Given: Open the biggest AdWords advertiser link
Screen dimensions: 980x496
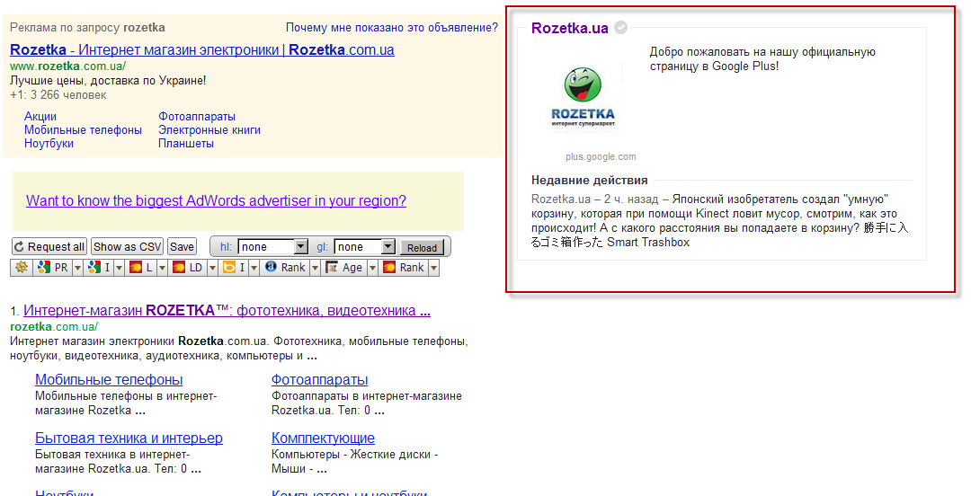Looking at the screenshot, I should tap(217, 200).
